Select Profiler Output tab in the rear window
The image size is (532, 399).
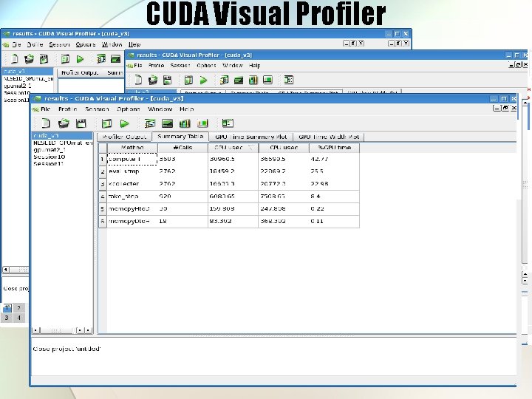coord(80,72)
